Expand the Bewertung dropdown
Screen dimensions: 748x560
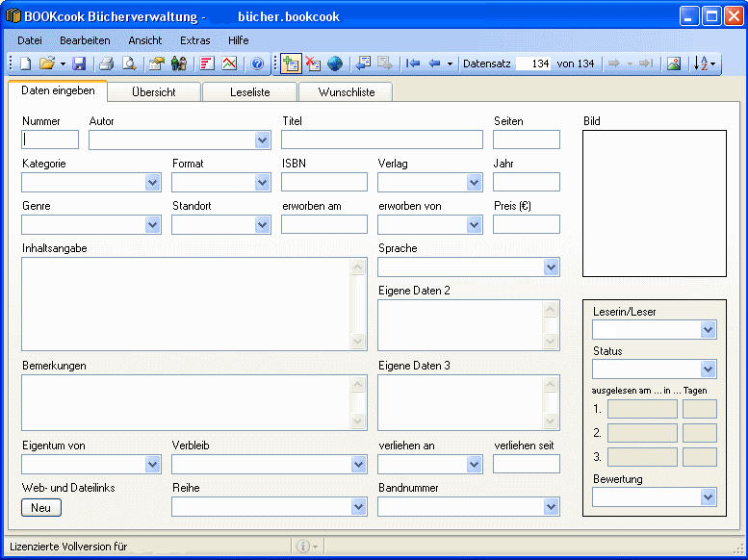(708, 497)
